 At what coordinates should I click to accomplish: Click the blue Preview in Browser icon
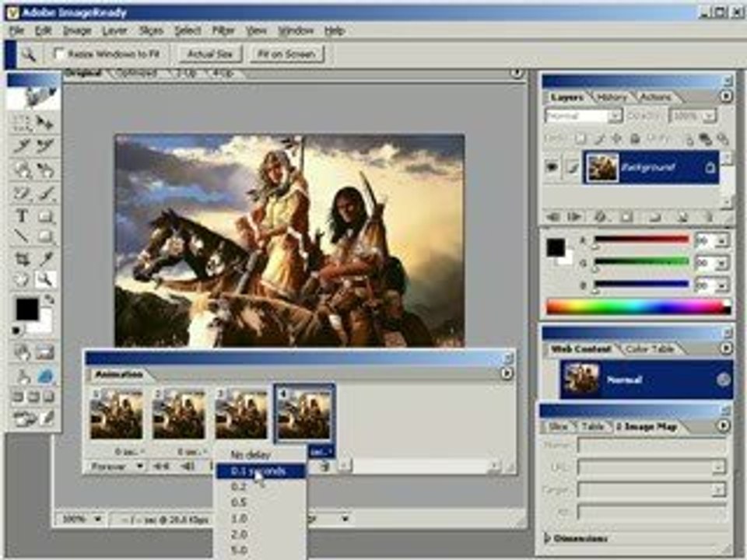tap(46, 376)
